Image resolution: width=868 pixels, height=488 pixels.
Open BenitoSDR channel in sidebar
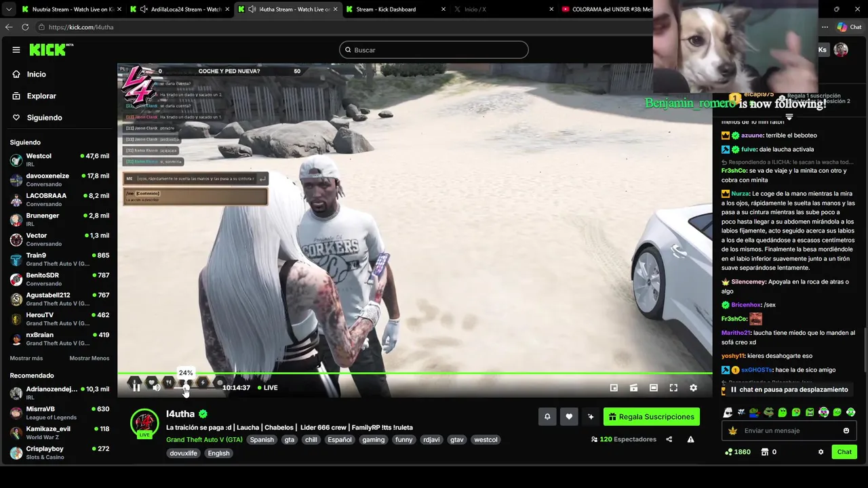click(59, 279)
